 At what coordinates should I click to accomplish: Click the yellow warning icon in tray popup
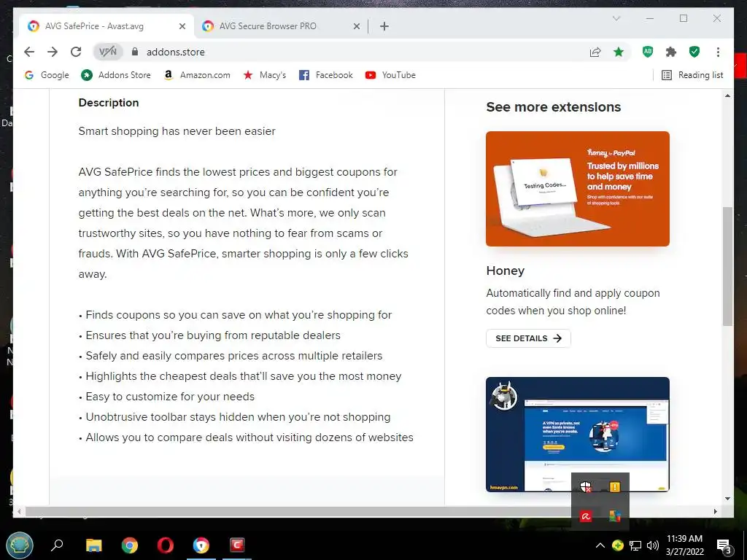(x=614, y=486)
